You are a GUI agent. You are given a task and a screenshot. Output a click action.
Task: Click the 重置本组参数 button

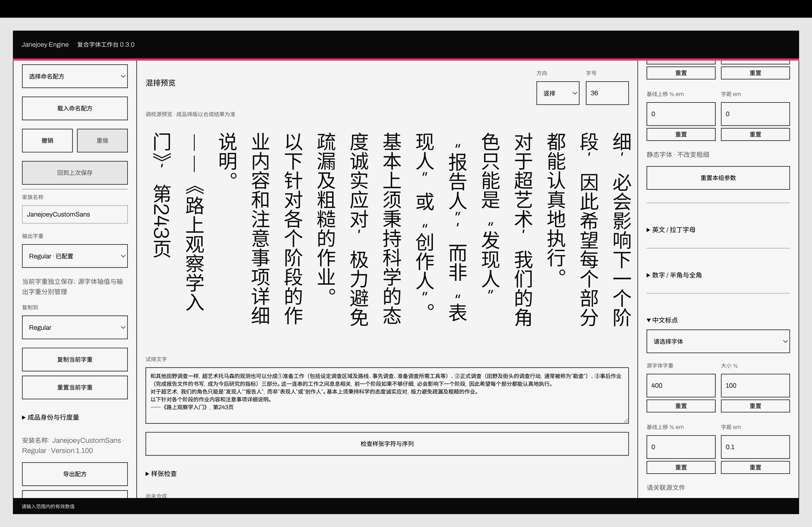point(718,178)
